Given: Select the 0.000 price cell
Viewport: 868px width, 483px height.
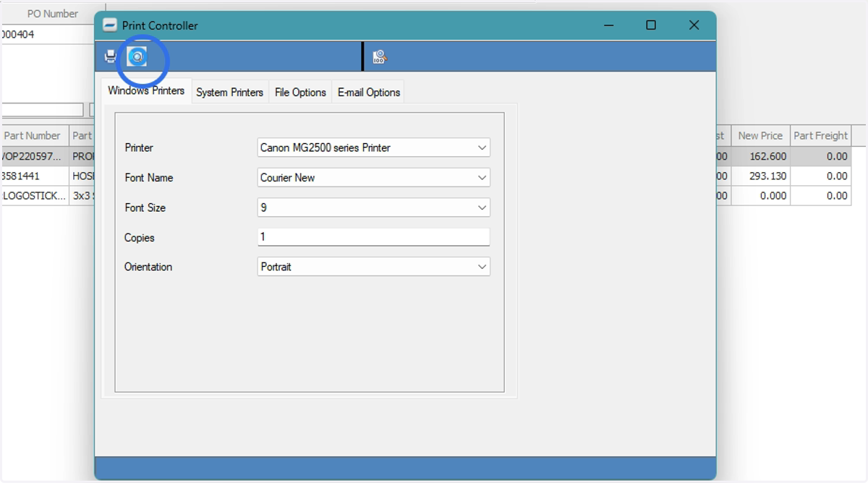Looking at the screenshot, I should click(x=760, y=196).
